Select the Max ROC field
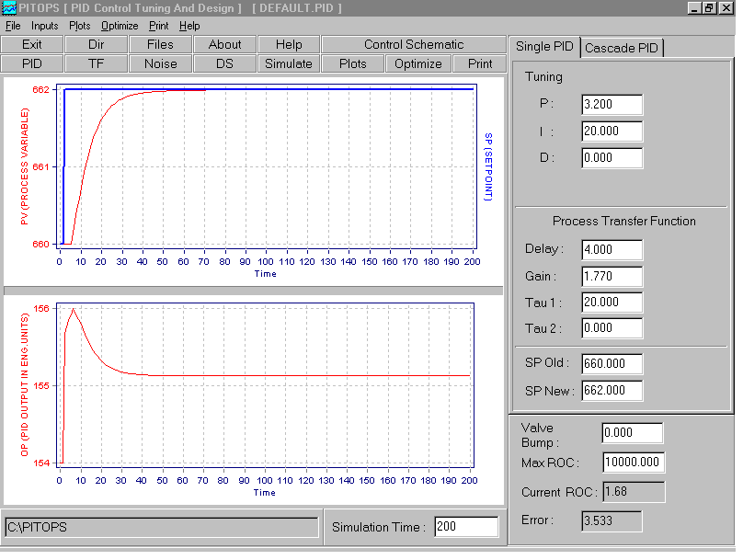The image size is (743, 560). (x=634, y=463)
